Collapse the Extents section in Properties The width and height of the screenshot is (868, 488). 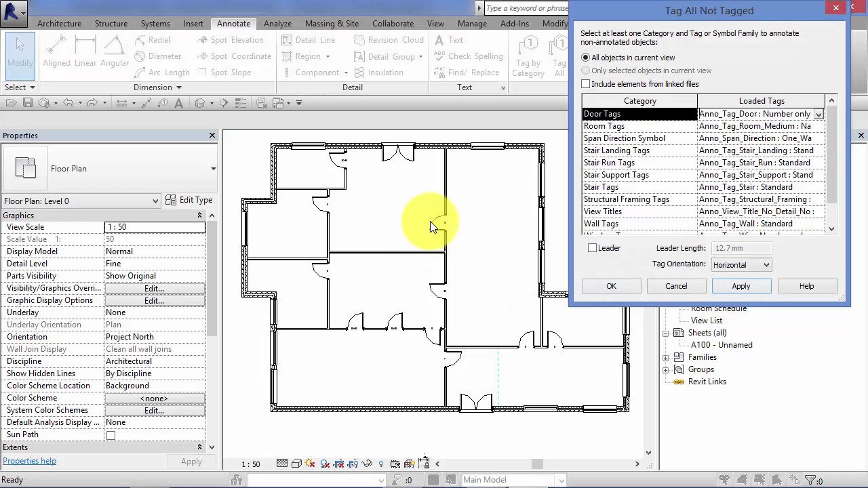(199, 447)
